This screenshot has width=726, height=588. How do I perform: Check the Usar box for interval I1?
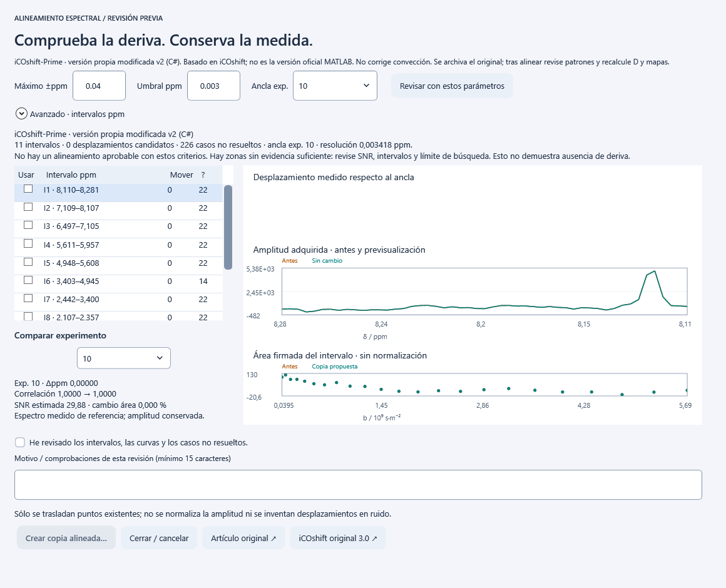click(28, 189)
